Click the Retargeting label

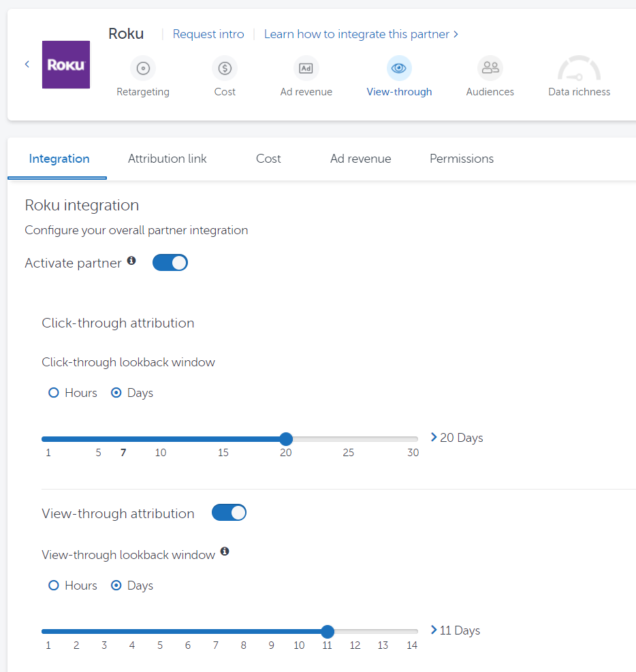[x=143, y=92]
